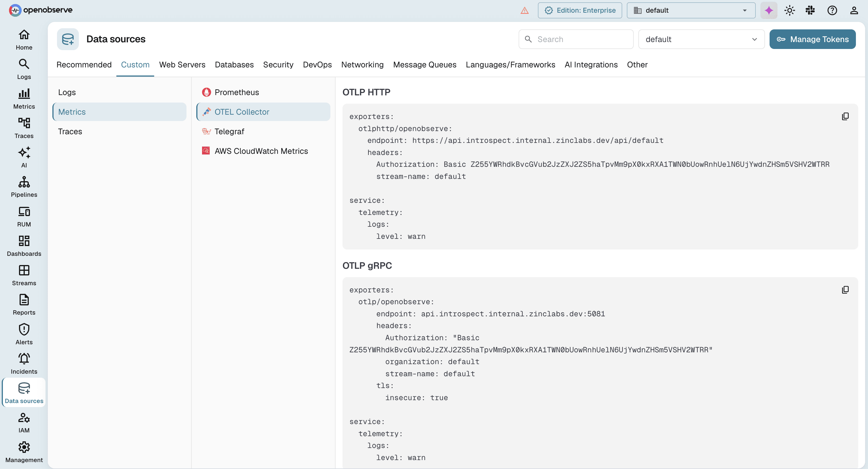This screenshot has width=868, height=469.
Task: Select Metrics in the custom list
Action: (119, 112)
